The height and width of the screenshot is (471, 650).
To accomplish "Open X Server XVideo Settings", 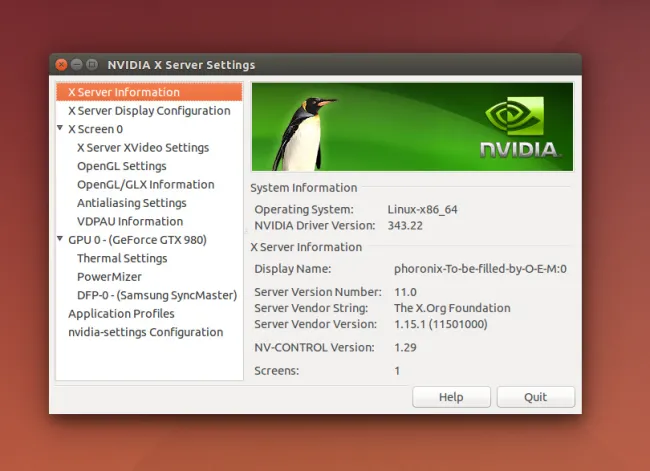I will 143,148.
